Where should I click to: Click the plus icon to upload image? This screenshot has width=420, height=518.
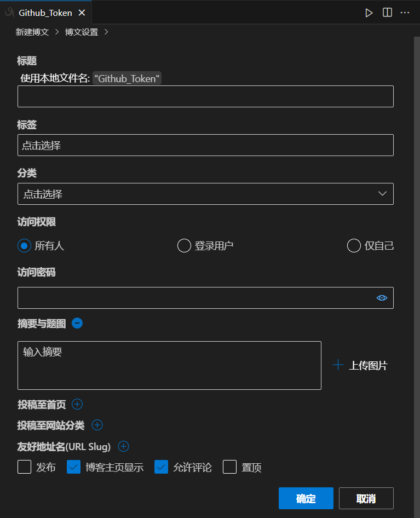[x=338, y=365]
